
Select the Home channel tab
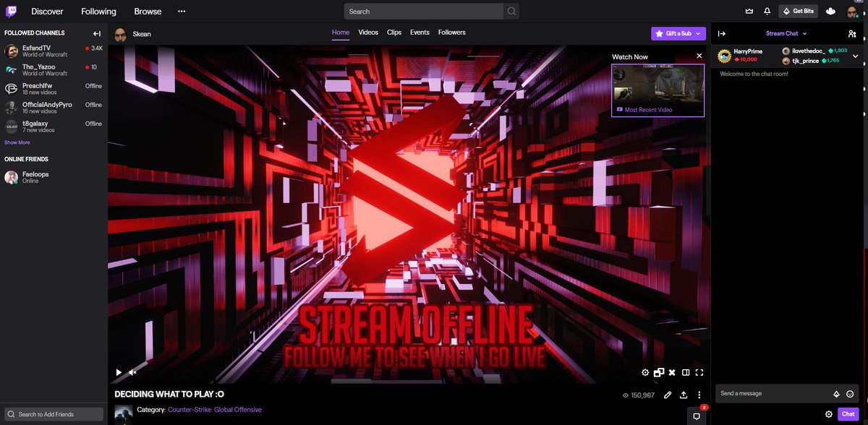(341, 33)
